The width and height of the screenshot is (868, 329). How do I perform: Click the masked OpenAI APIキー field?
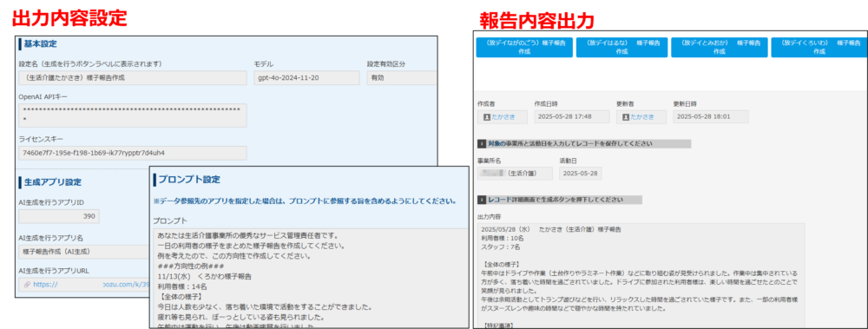point(133,115)
